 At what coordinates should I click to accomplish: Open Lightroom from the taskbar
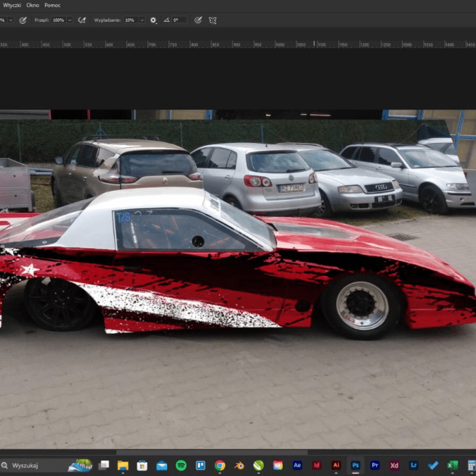[413, 466]
